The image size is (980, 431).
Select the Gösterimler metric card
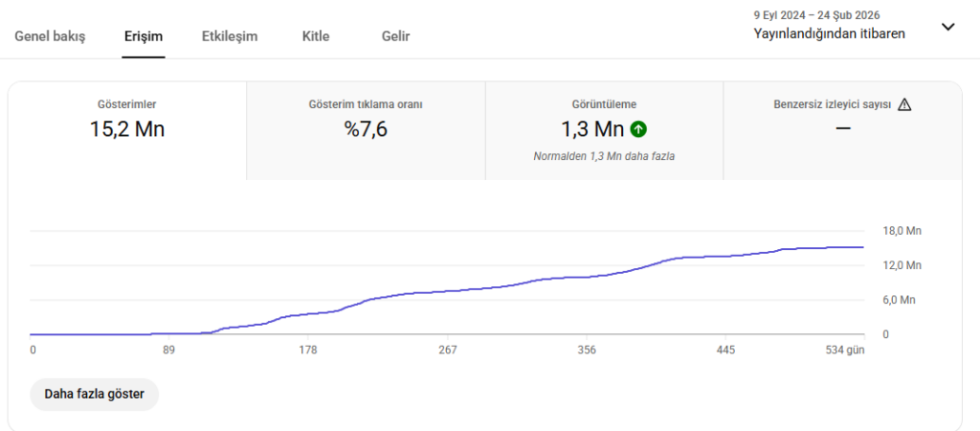127,130
